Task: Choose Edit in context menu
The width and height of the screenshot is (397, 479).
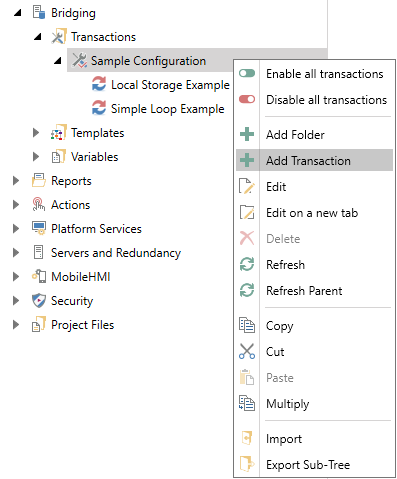Action: point(314,186)
